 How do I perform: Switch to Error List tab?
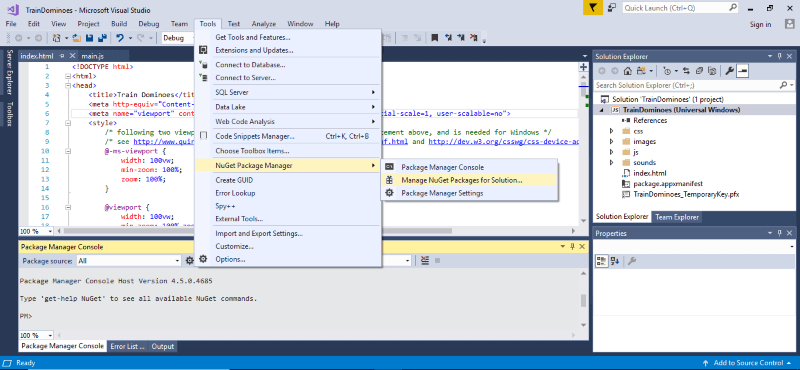click(x=128, y=346)
